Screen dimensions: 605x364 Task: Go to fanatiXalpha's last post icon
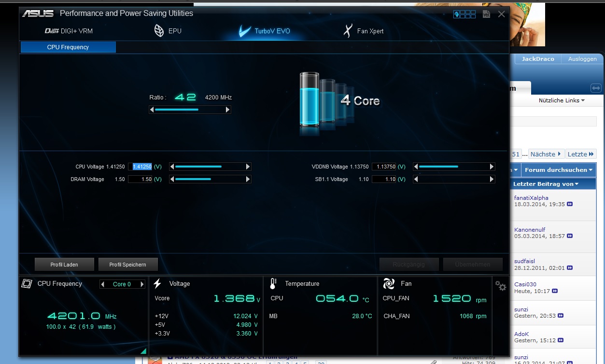pos(570,205)
